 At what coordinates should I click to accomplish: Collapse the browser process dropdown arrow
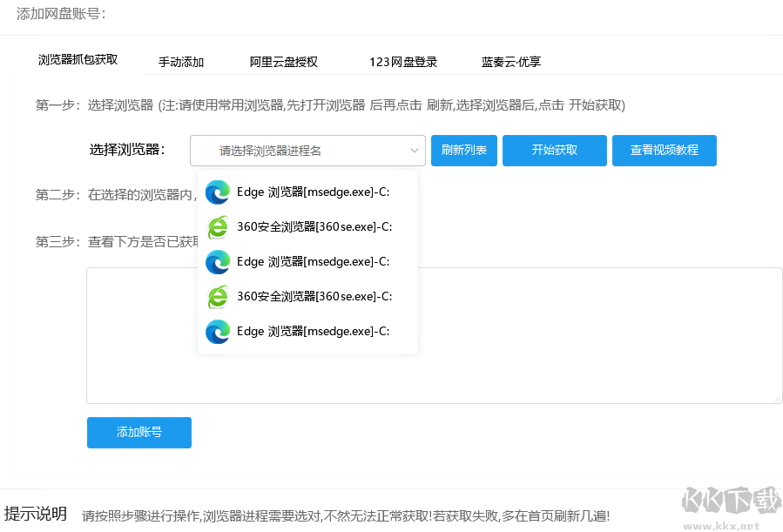[415, 151]
